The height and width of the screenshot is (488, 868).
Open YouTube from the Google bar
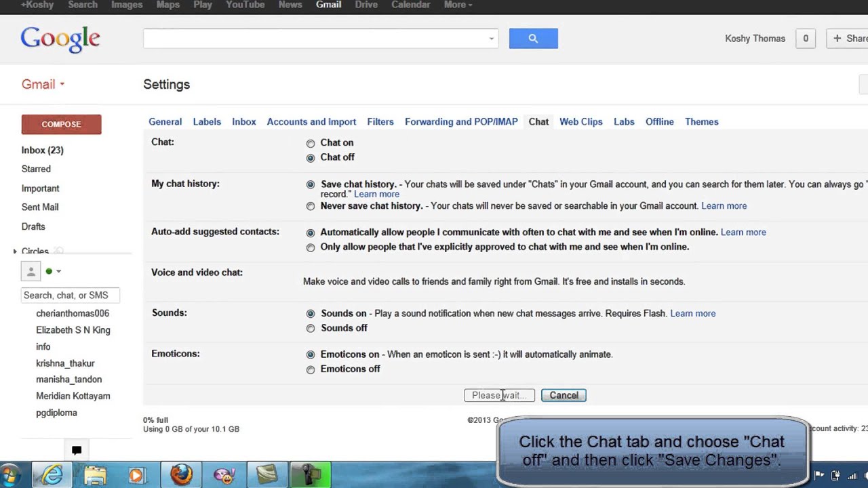click(245, 5)
